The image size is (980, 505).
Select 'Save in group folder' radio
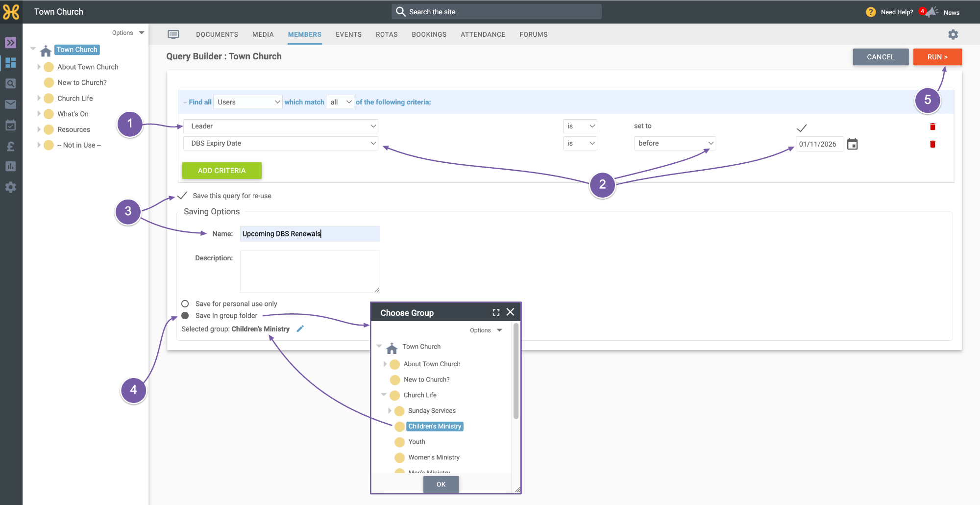(x=185, y=315)
